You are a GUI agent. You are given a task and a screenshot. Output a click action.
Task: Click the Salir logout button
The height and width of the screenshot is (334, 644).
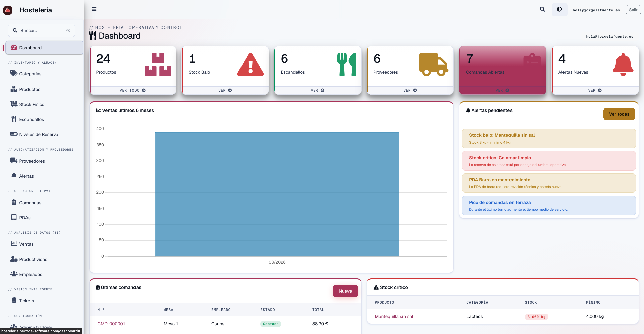(x=633, y=10)
